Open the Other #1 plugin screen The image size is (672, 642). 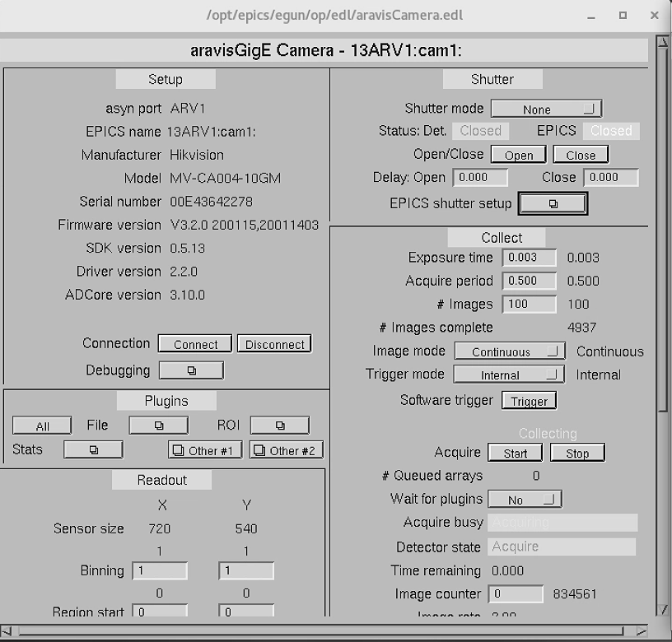click(x=204, y=449)
